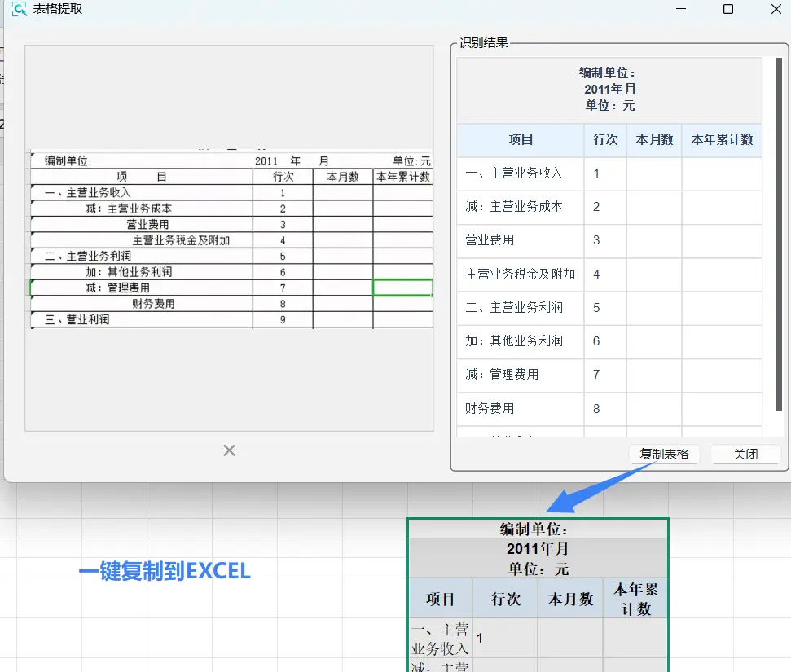The image size is (791, 672).
Task: Click the minimize icon on the dialog
Action: (681, 9)
